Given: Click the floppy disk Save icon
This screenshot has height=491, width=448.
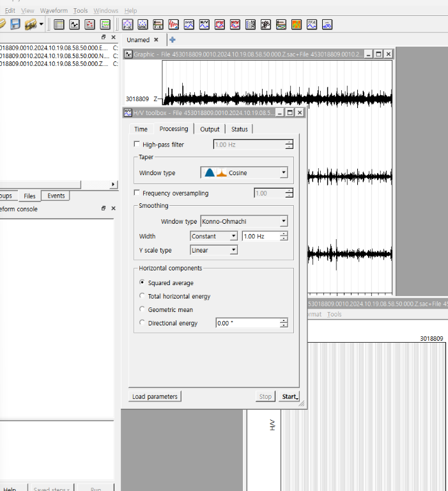Looking at the screenshot, I should click(15, 24).
